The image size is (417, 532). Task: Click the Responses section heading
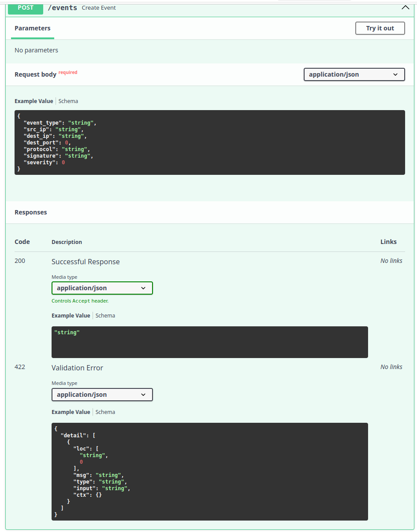31,212
